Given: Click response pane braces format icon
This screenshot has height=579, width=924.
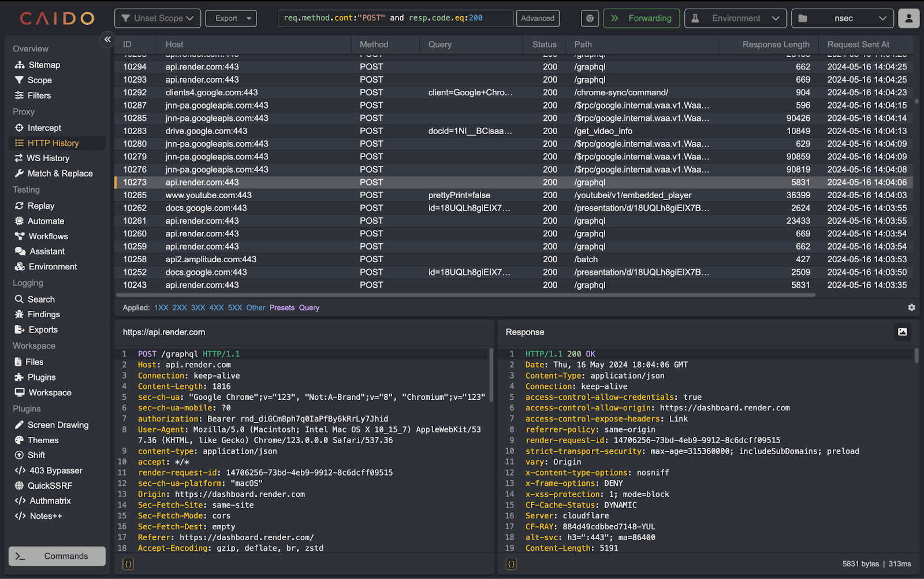Looking at the screenshot, I should [x=511, y=564].
